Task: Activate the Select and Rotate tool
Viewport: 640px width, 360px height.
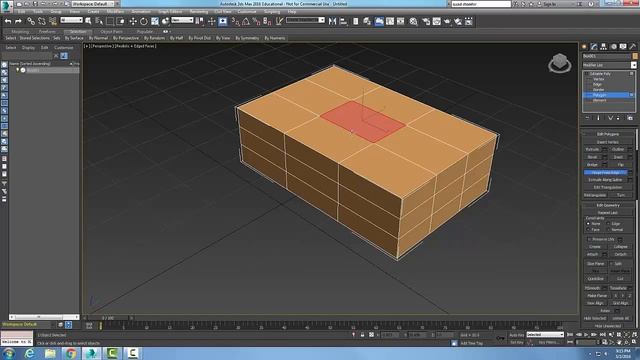Action: click(144, 21)
